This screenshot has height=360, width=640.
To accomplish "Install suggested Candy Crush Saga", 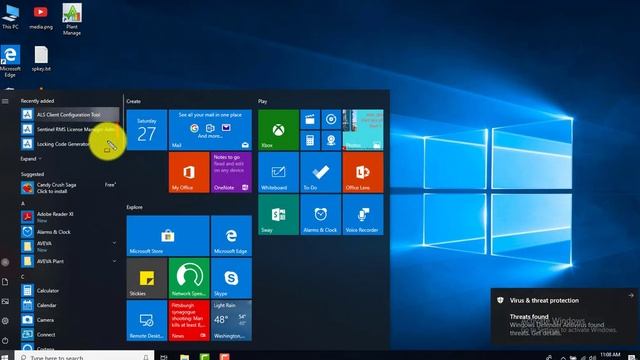I will coord(70,188).
